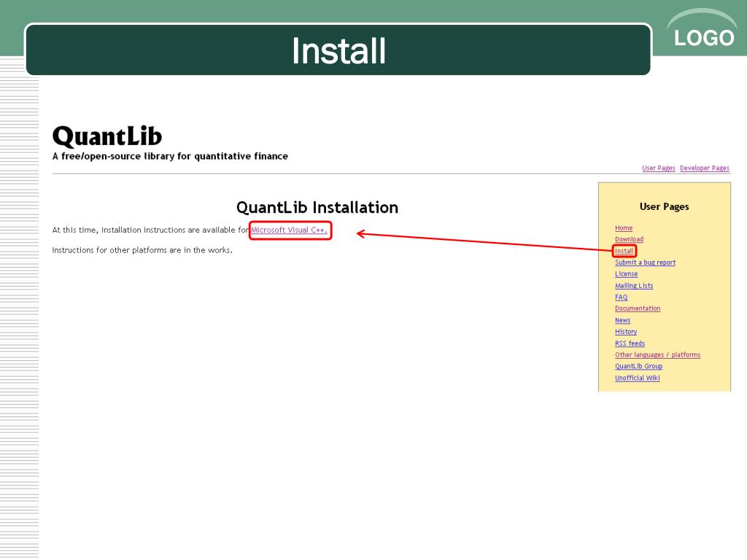Open the RSS feeds link
The image size is (747, 560).
coord(630,343)
